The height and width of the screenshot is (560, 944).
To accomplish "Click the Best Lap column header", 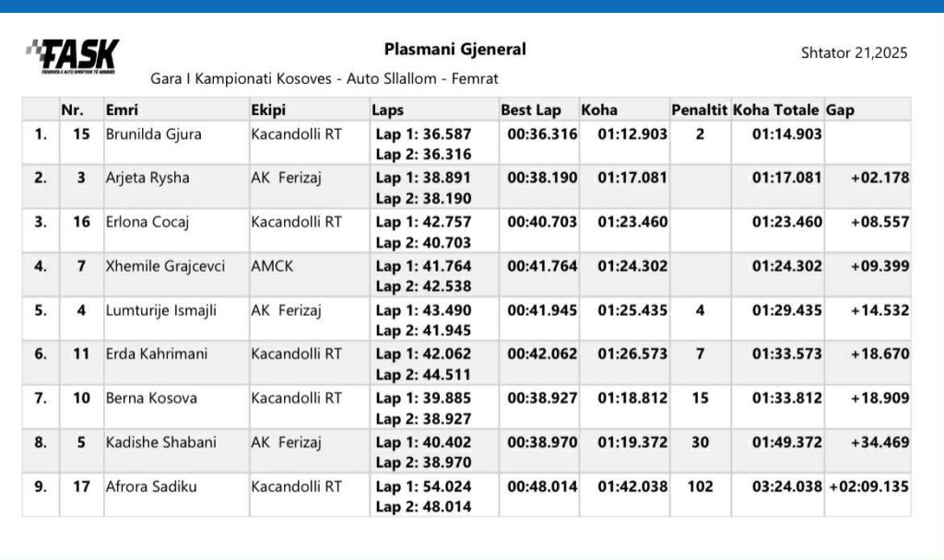I will pyautogui.click(x=530, y=110).
